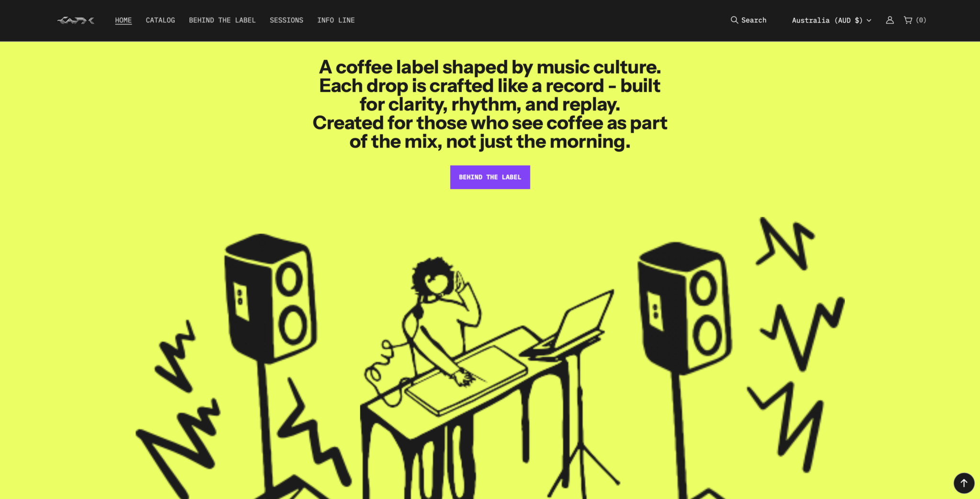Click the brand logo in the header

pos(76,20)
